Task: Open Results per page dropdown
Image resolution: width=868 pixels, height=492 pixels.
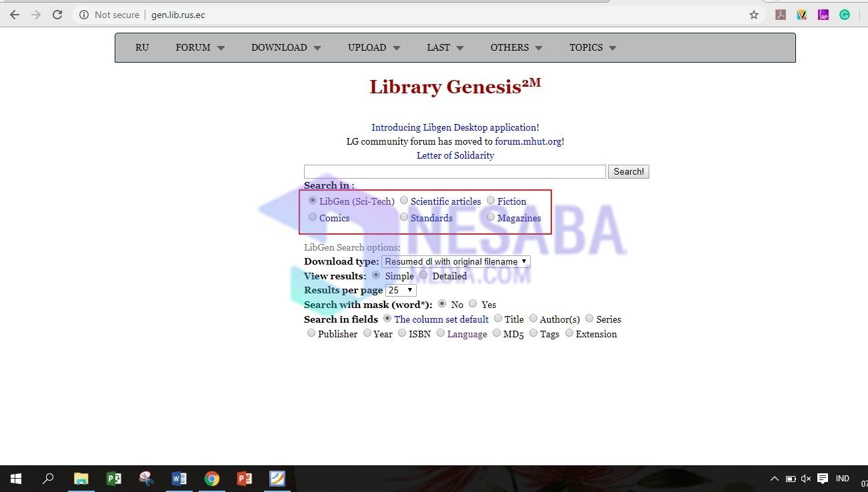Action: pyautogui.click(x=401, y=291)
